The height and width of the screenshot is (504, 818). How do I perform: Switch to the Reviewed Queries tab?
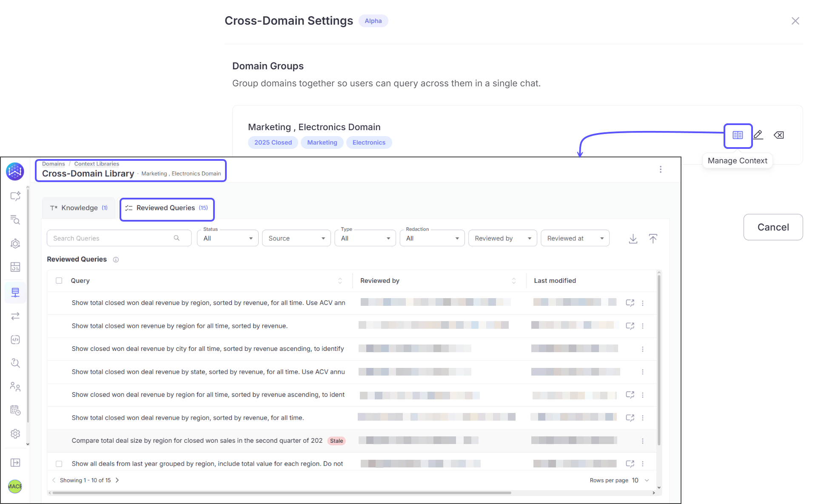(167, 208)
